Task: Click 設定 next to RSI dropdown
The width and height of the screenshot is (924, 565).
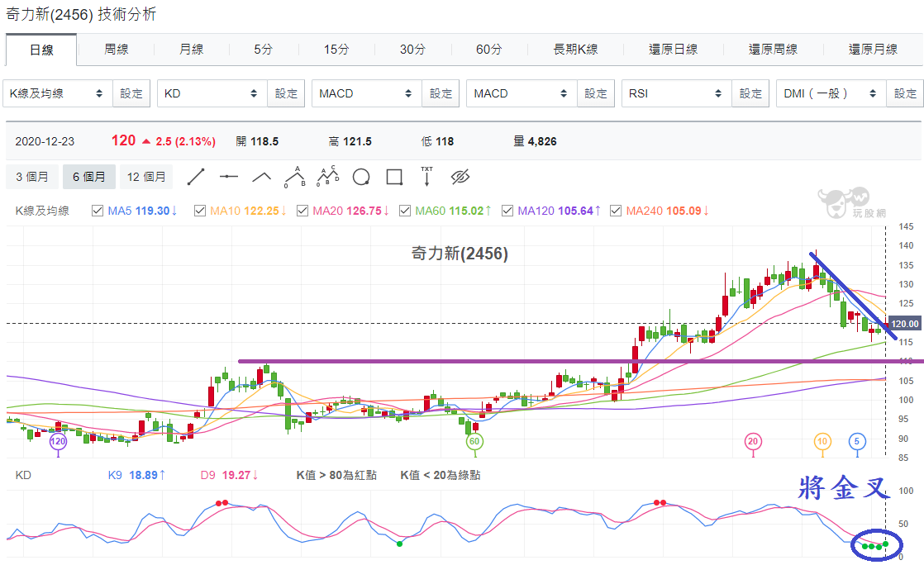Action: pos(750,93)
